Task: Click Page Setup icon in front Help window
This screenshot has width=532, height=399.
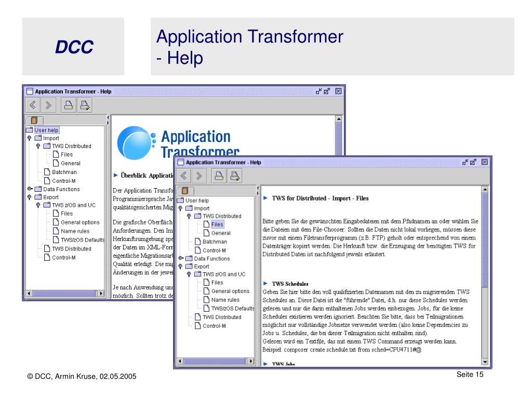Action: pyautogui.click(x=235, y=176)
